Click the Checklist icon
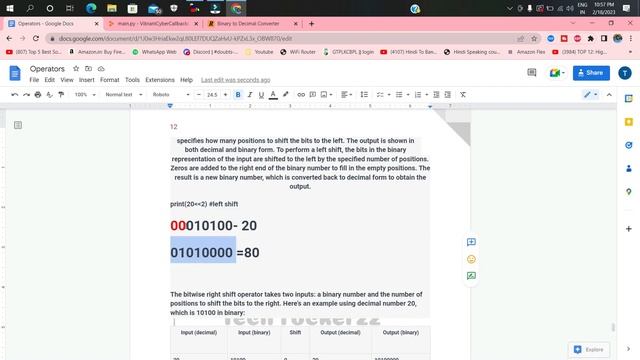The height and width of the screenshot is (360, 640). point(380,95)
